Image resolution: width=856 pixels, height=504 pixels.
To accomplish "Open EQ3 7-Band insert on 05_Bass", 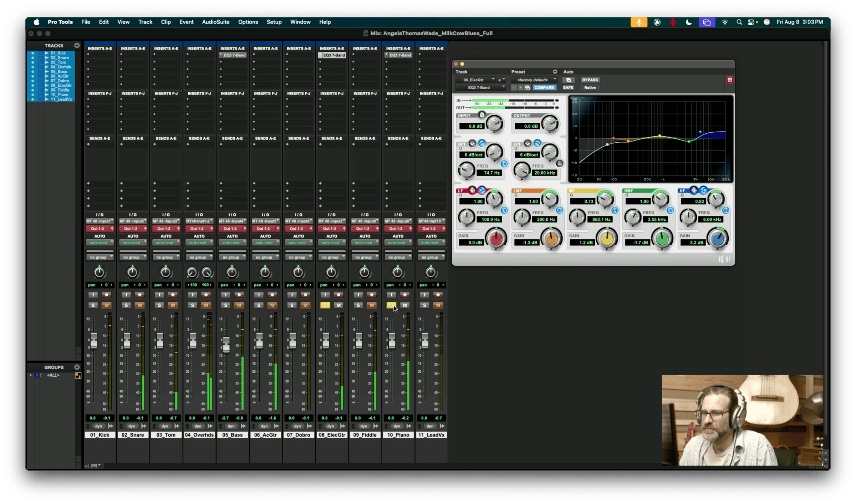I will (x=233, y=55).
